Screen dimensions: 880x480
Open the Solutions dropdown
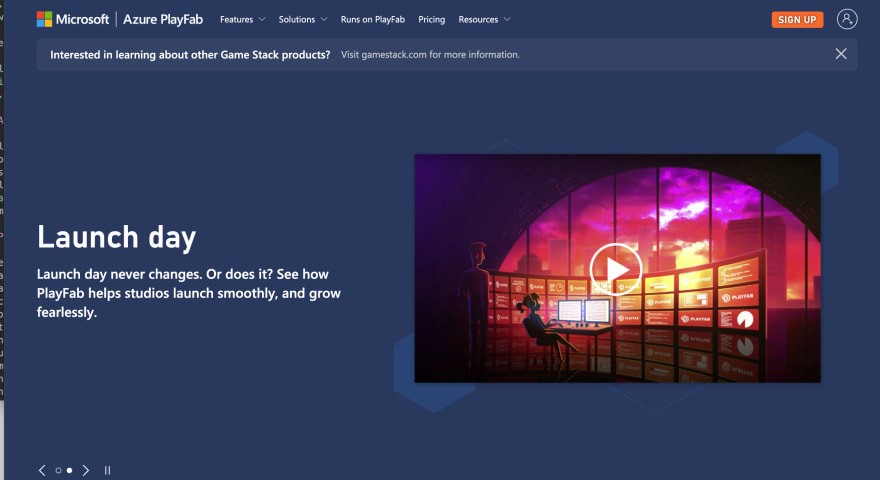tap(303, 19)
